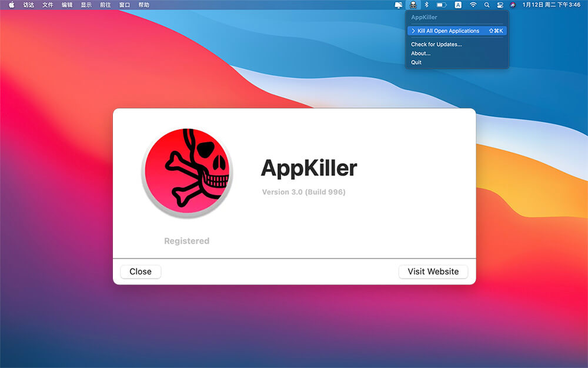
Task: Open Spotlight search magnifier icon
Action: click(487, 5)
